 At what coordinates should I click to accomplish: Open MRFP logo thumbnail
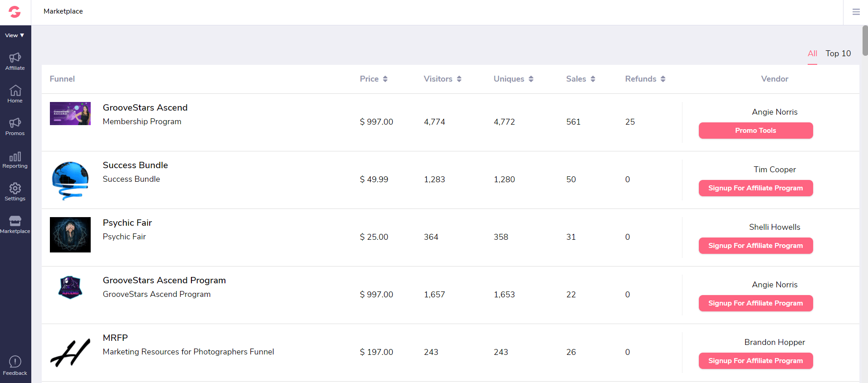tap(70, 353)
